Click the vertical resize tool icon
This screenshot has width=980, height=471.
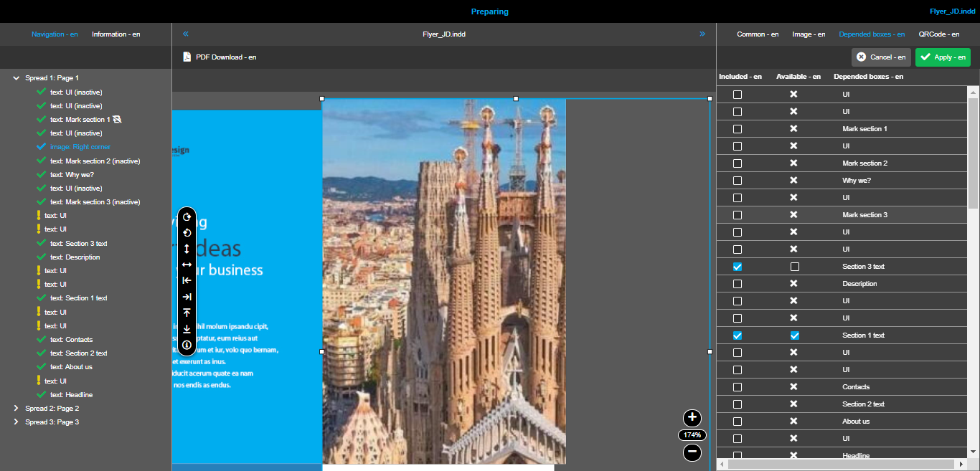[x=187, y=249]
